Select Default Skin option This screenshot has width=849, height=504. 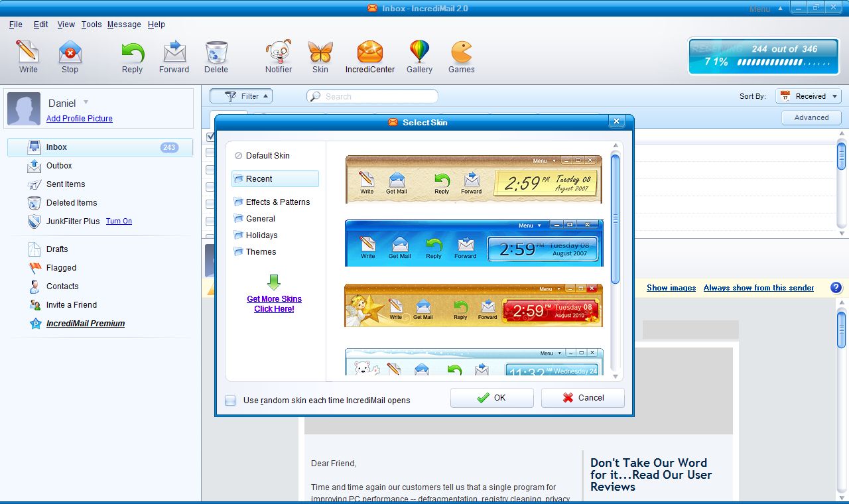click(261, 156)
